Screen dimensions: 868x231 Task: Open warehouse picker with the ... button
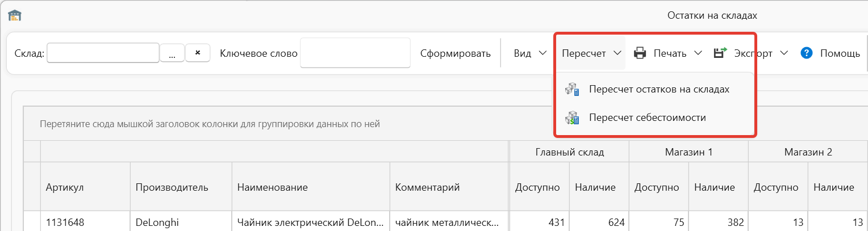point(172,53)
